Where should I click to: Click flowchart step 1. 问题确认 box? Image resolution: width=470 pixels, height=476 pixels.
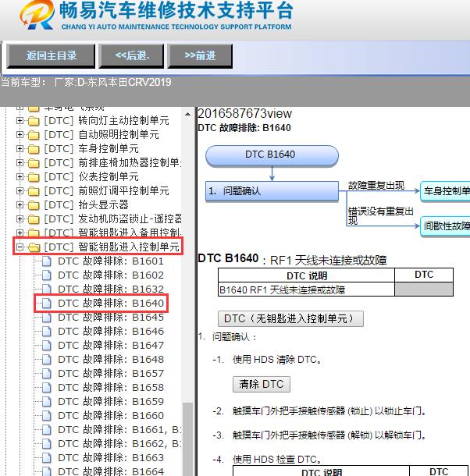pos(272,191)
